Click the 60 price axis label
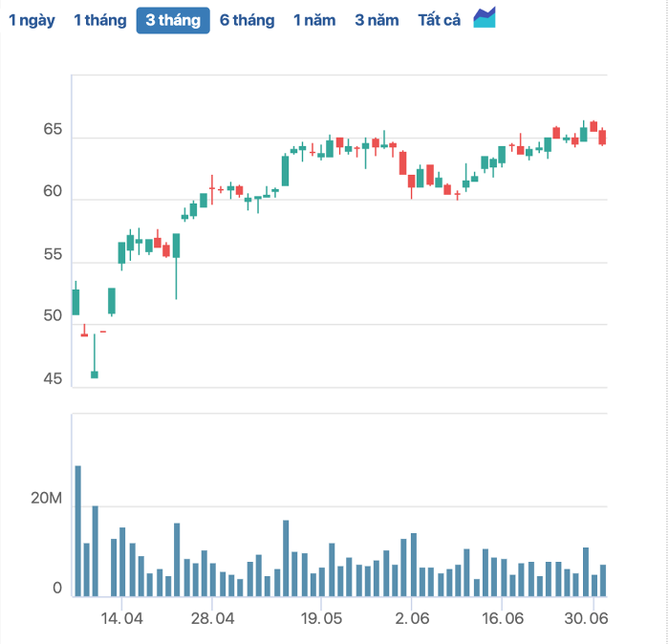The width and height of the screenshot is (669, 644). point(53,191)
